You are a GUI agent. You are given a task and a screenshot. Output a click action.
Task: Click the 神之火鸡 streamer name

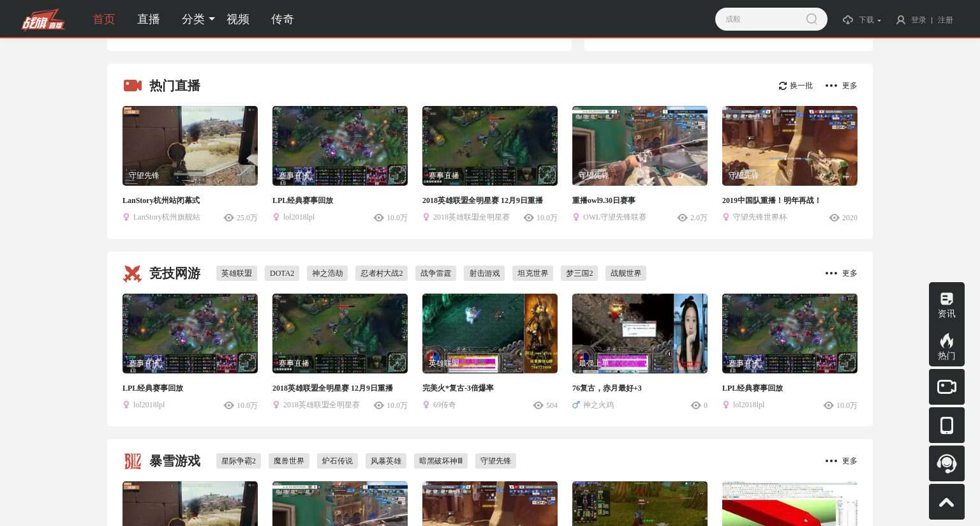[598, 405]
